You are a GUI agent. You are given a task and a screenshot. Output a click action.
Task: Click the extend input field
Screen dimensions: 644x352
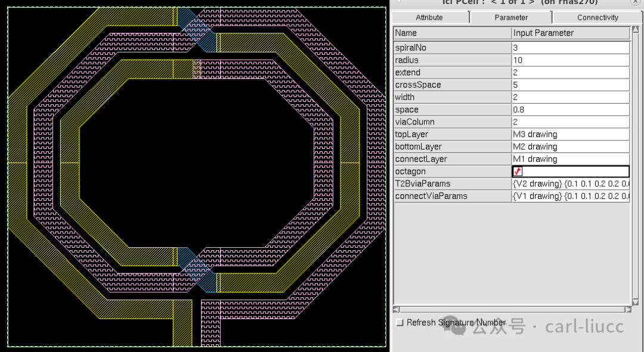[x=571, y=72]
